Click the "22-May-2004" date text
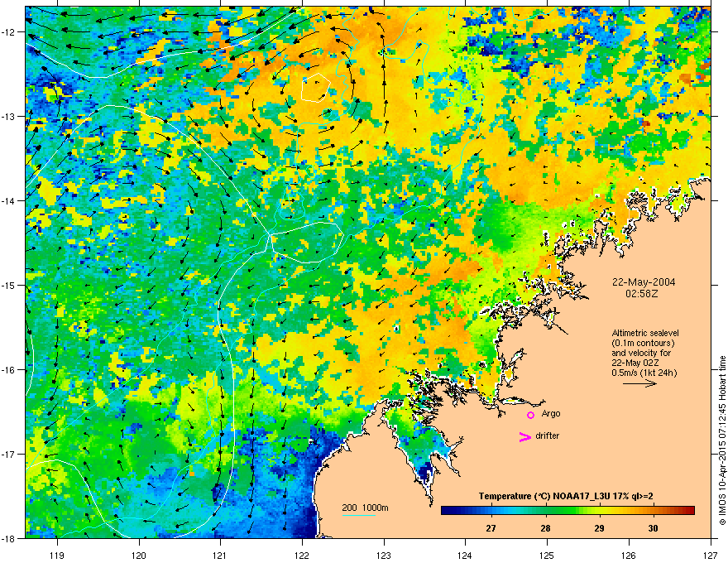 tap(644, 282)
